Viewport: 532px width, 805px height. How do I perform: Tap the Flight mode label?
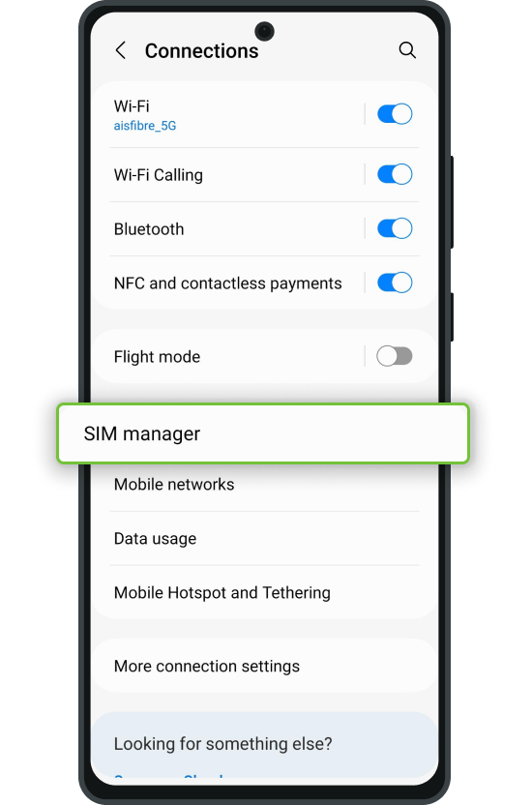click(x=157, y=357)
